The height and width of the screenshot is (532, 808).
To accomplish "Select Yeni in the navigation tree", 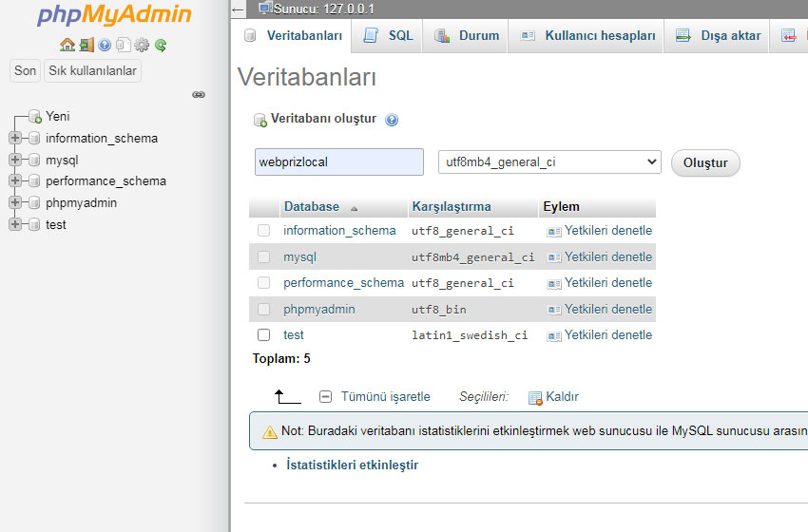I will pos(58,117).
